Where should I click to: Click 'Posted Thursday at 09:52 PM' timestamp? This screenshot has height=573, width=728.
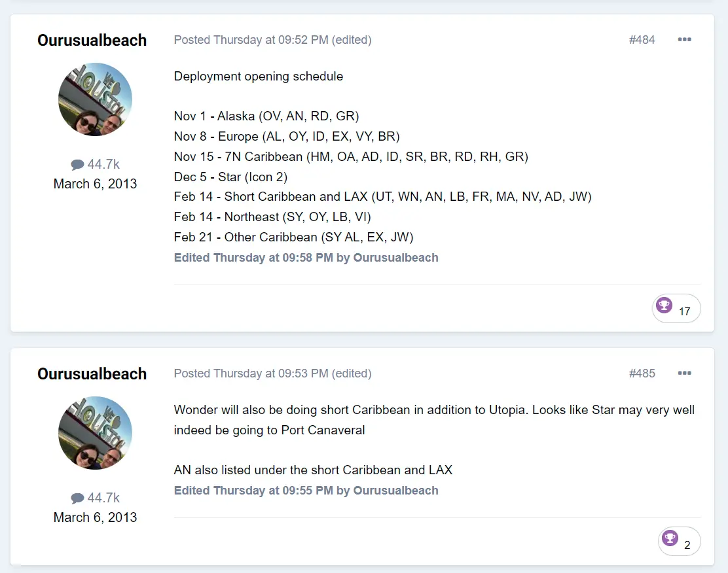click(x=251, y=40)
